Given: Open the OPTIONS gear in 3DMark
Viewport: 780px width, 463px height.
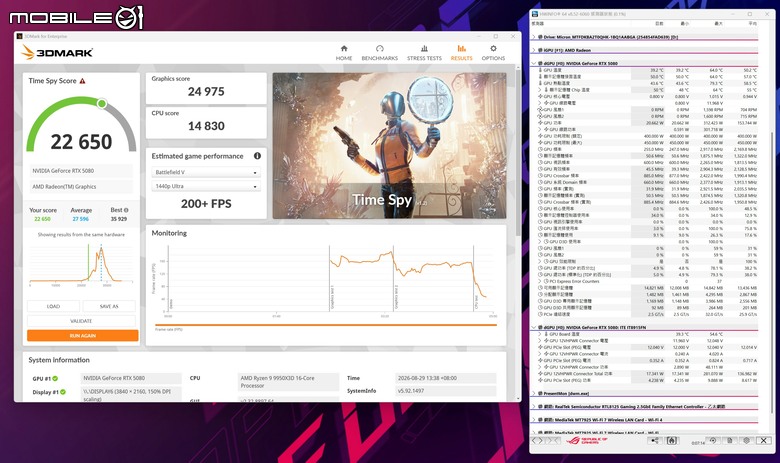Looking at the screenshot, I should (x=493, y=53).
